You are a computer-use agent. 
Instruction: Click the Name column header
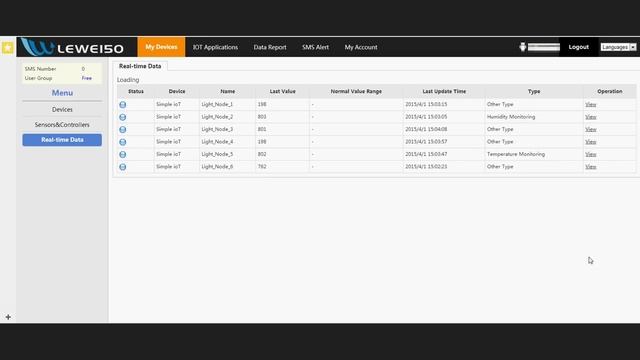coord(227,91)
